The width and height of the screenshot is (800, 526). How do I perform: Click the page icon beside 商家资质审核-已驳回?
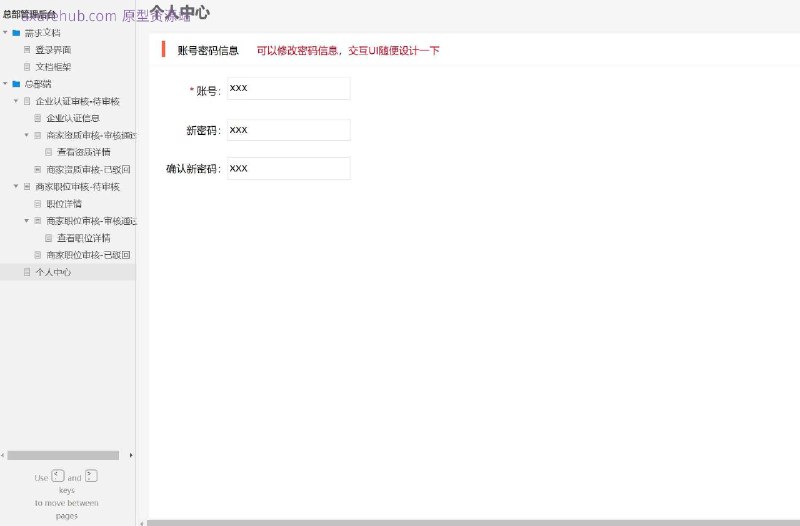38,169
